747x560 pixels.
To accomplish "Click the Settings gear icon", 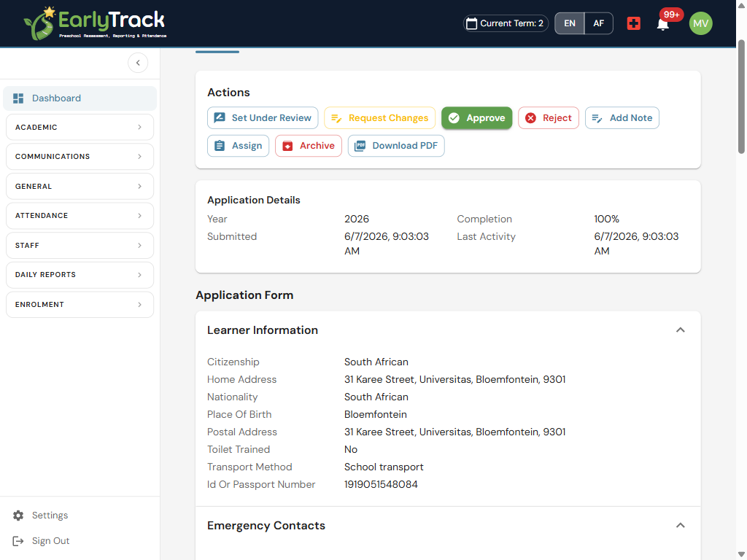I will click(x=18, y=516).
